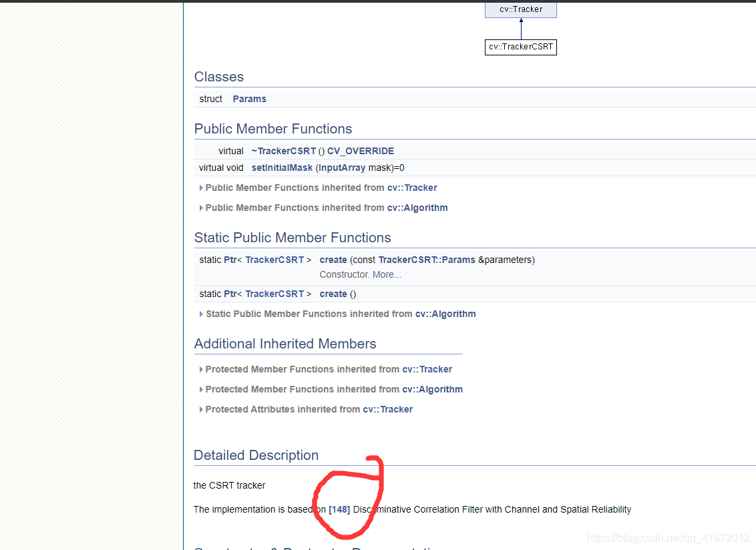This screenshot has height=550, width=756.
Task: Click 'Constructor.' brief description text
Action: pyautogui.click(x=344, y=274)
